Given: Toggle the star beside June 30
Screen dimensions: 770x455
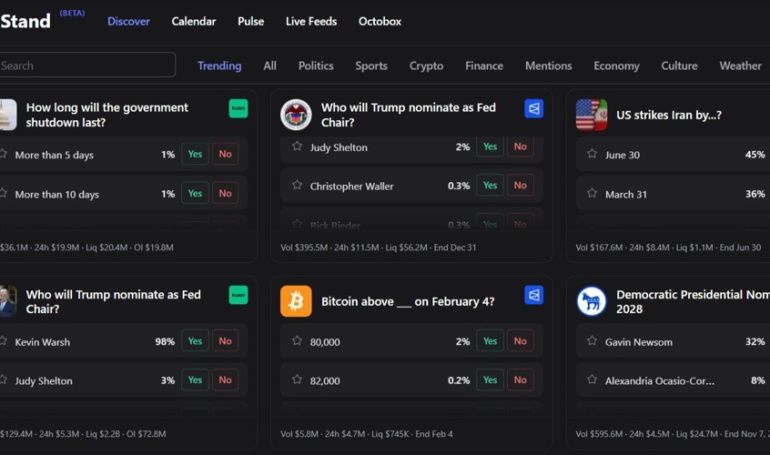Looking at the screenshot, I should tap(592, 154).
